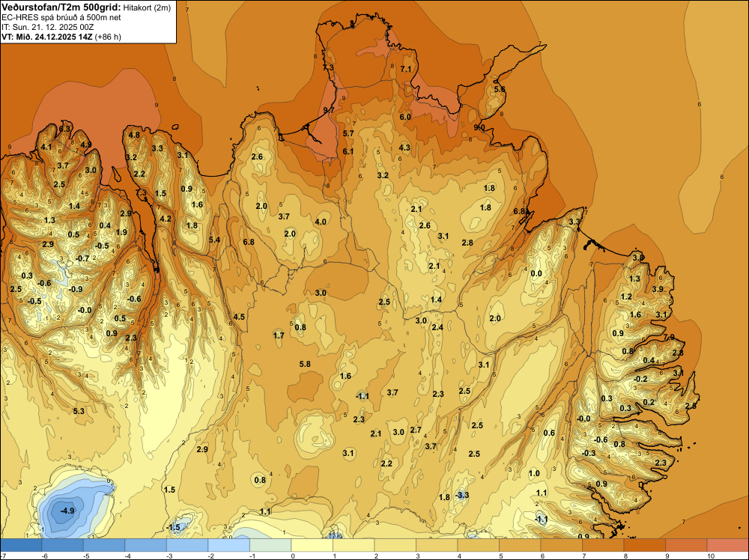Click the 4.0 temperature value
This screenshot has height=560, width=749.
point(321,222)
